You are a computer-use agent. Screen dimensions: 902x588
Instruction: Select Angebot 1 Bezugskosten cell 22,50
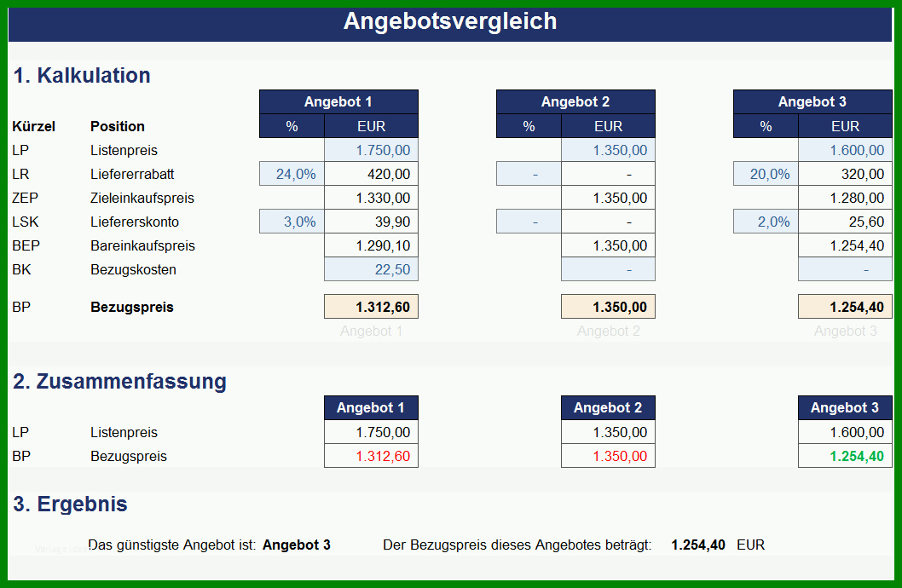click(371, 269)
